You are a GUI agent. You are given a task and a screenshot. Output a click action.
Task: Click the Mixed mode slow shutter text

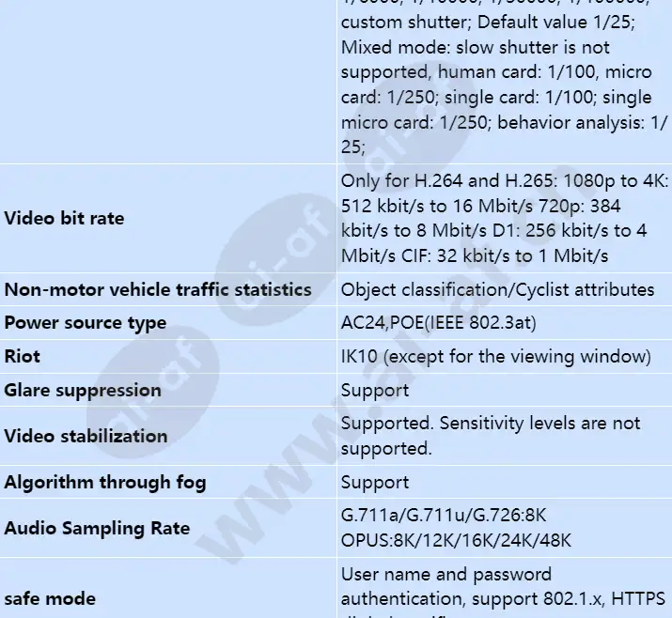tap(475, 48)
